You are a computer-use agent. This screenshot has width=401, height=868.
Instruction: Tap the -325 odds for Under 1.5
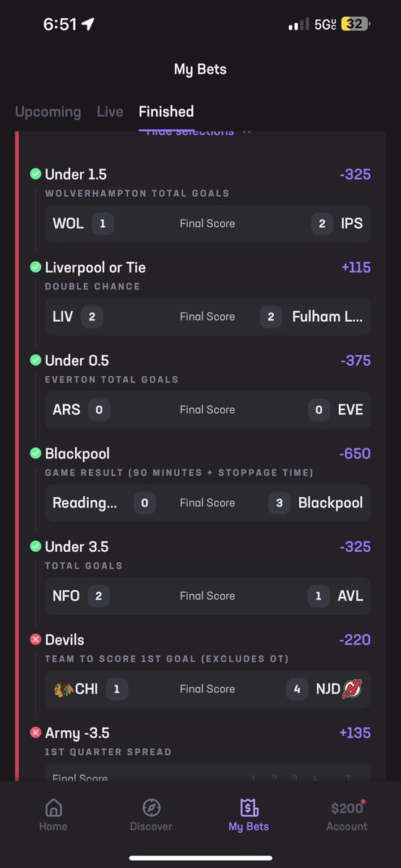pyautogui.click(x=355, y=174)
